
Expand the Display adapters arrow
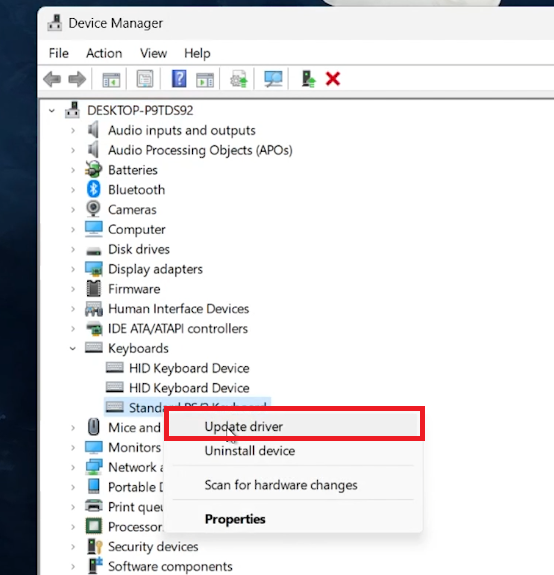[73, 269]
